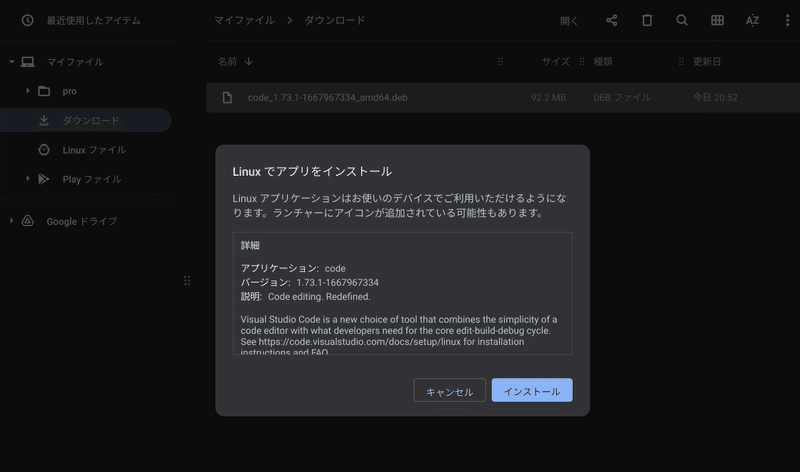The height and width of the screenshot is (472, 800).
Task: Click the Play store icon
Action: [x=44, y=179]
